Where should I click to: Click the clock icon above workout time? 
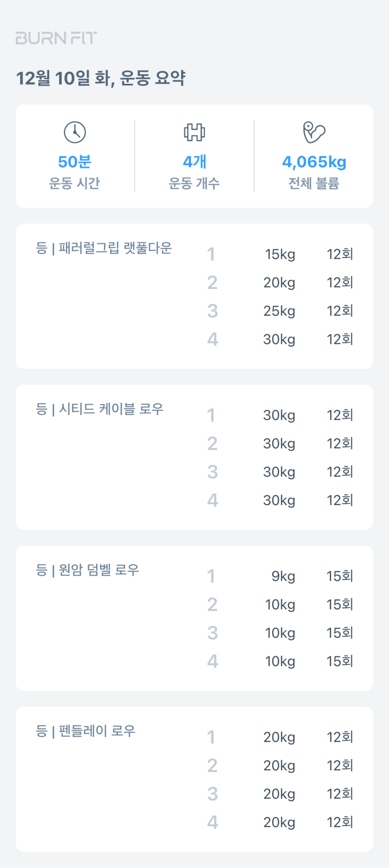[75, 132]
